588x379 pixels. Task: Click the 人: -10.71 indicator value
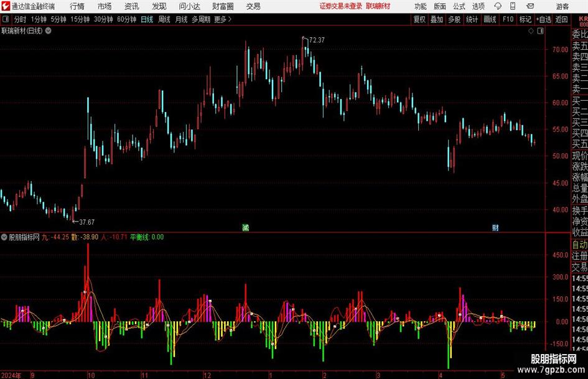pyautogui.click(x=114, y=236)
